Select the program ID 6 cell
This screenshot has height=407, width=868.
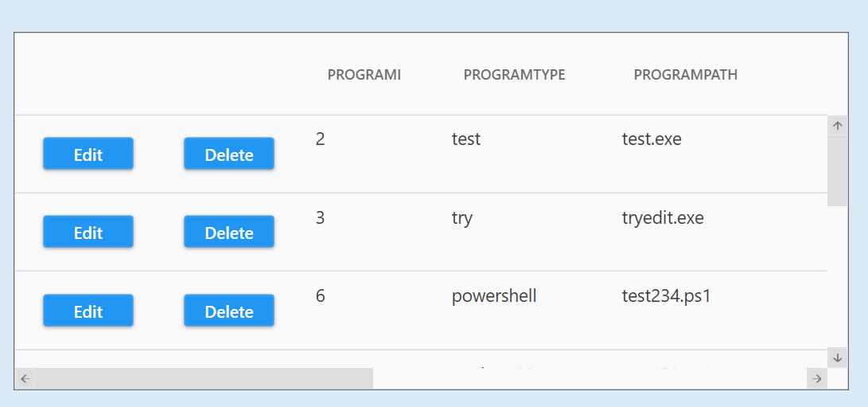pos(321,296)
